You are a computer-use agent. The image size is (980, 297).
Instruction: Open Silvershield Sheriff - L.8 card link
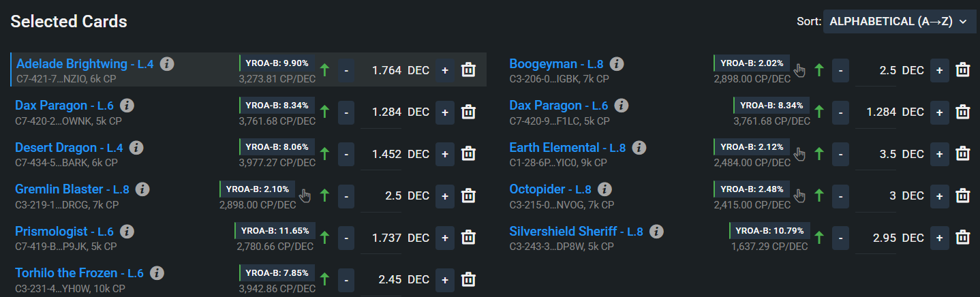[x=576, y=232]
